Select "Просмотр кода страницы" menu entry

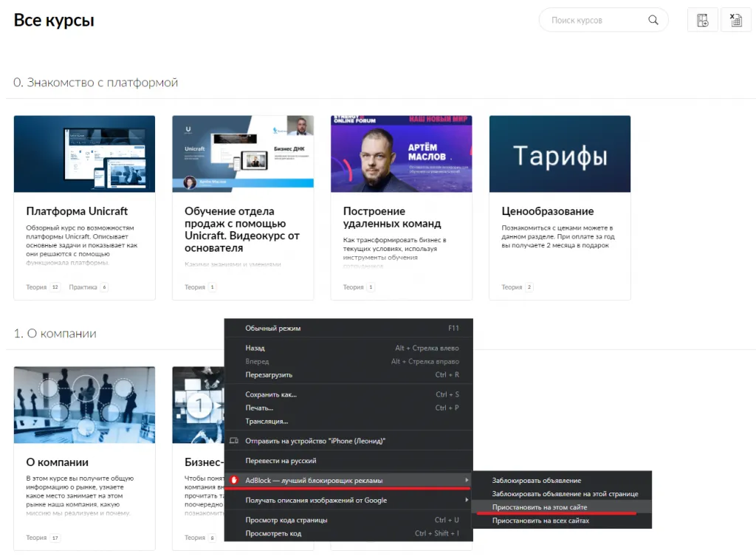click(x=348, y=520)
